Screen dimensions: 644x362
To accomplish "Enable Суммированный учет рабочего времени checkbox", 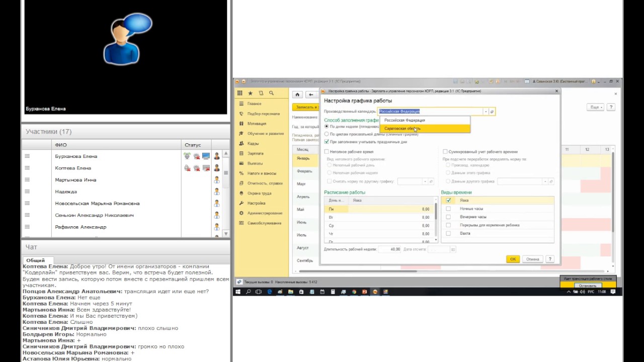I will point(445,151).
